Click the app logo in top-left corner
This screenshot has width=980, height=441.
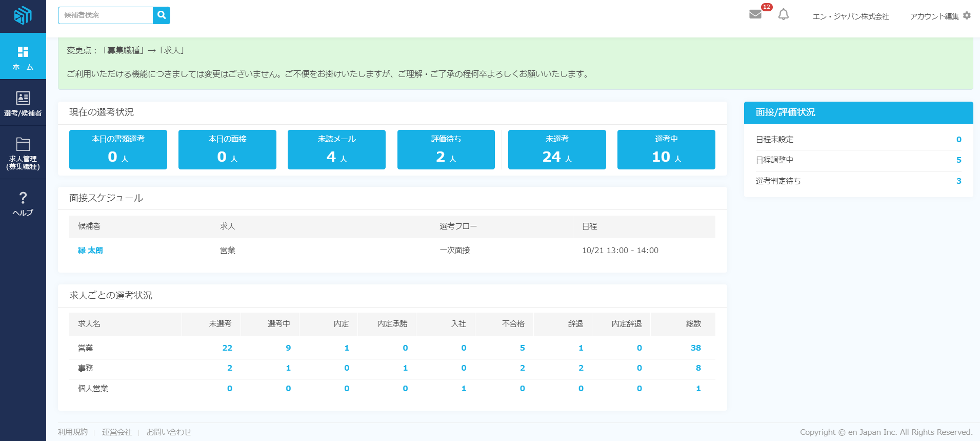(x=23, y=15)
